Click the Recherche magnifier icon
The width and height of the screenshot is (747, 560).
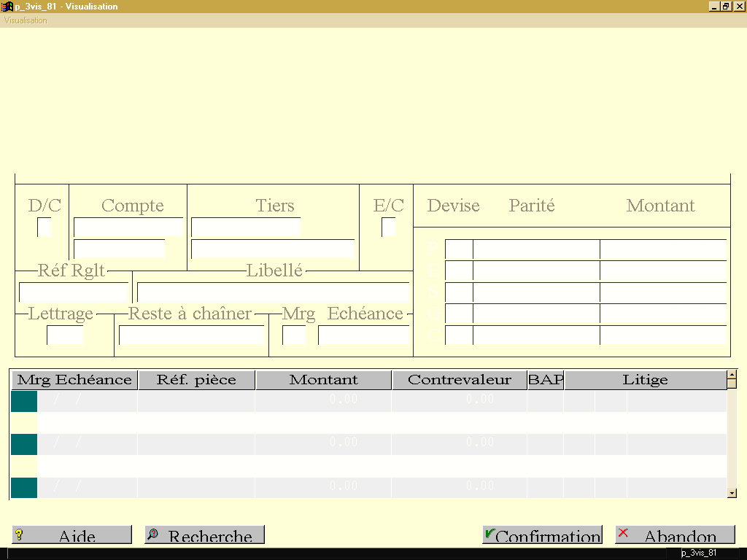click(x=153, y=534)
